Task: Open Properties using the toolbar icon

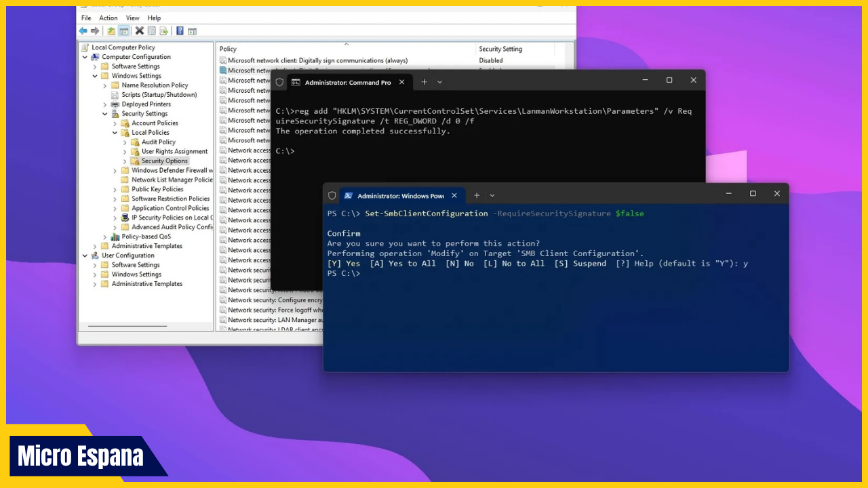Action: pos(152,30)
